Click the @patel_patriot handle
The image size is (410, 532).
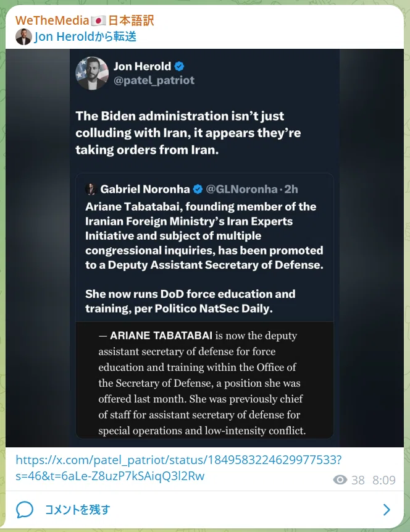tap(154, 80)
